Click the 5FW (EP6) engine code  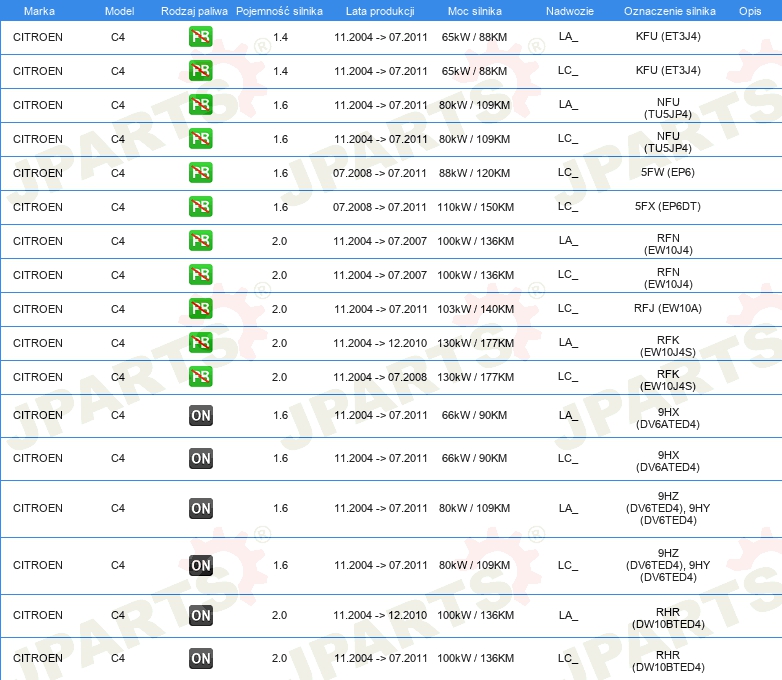point(668,172)
